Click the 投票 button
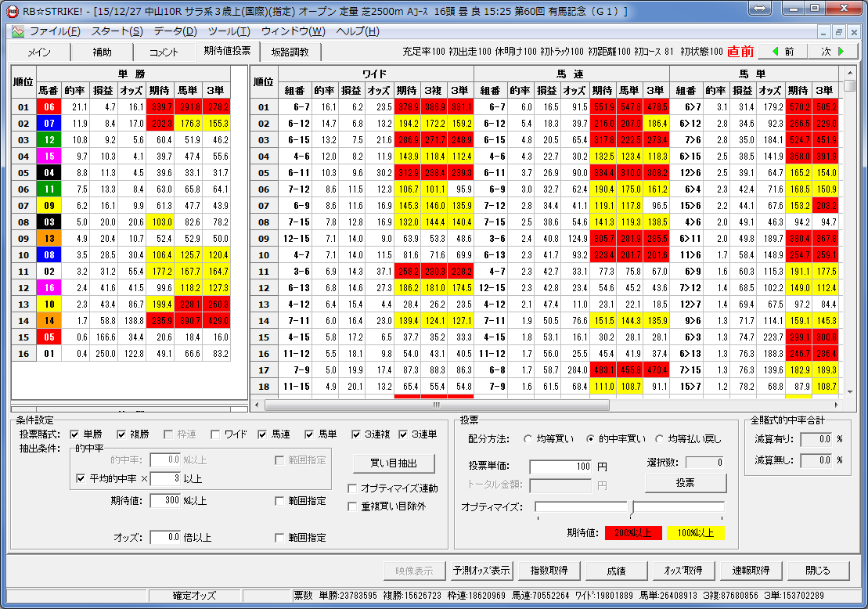868x609 pixels. [686, 483]
